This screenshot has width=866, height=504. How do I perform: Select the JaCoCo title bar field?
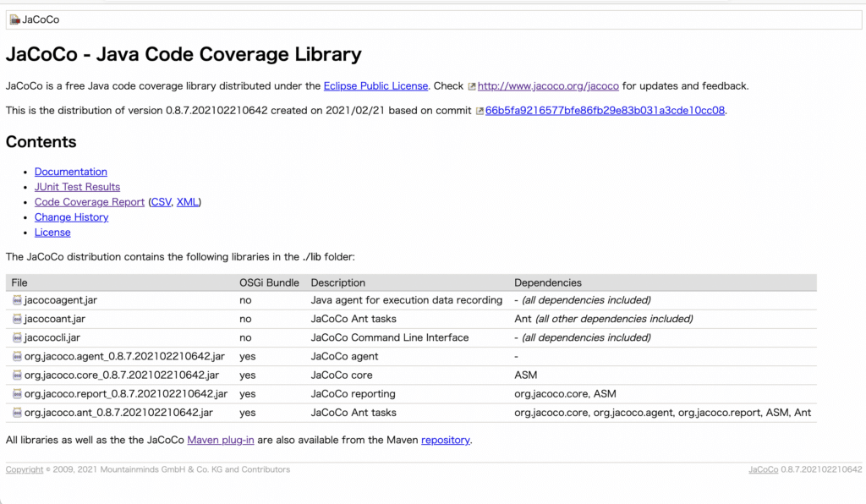[423, 19]
